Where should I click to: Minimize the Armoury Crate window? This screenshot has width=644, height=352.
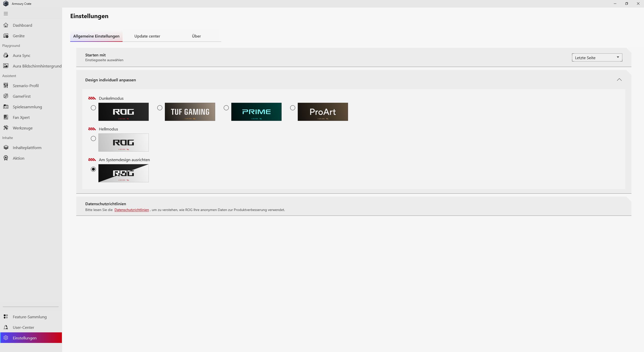coord(615,4)
